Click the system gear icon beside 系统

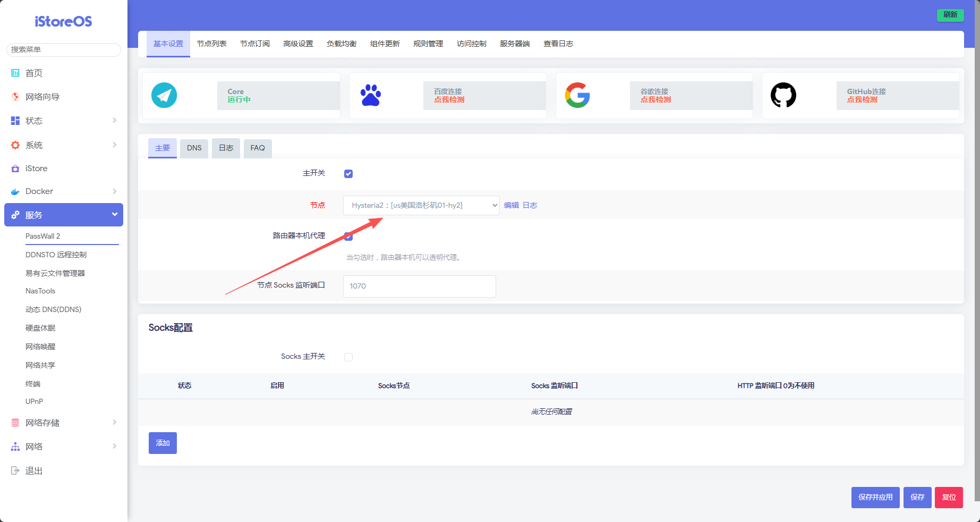point(15,145)
